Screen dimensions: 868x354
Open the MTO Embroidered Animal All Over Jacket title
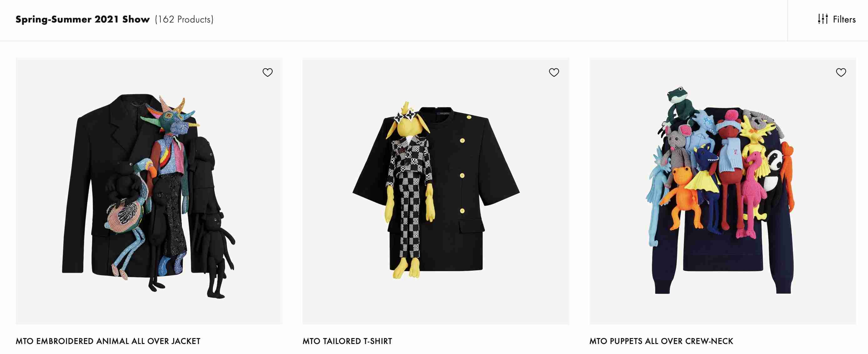108,341
